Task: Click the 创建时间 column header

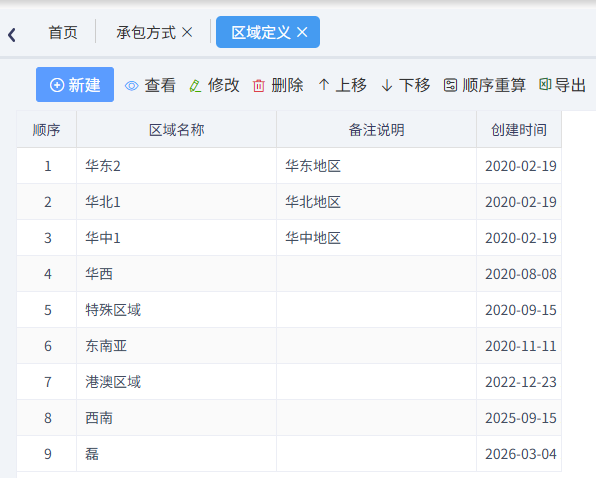Action: (x=519, y=130)
